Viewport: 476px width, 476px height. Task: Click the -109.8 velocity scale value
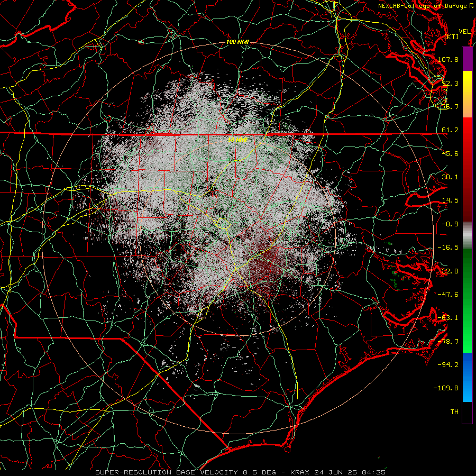click(x=446, y=388)
